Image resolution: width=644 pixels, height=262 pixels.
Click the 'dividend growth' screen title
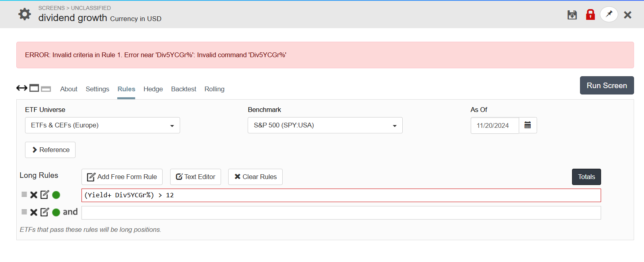73,18
